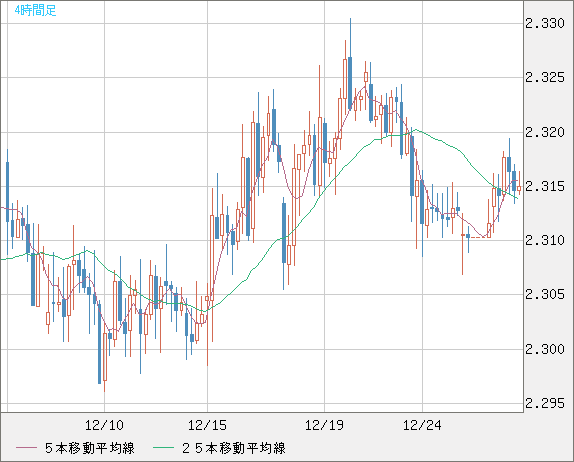Click the 12/10 date axis label
This screenshot has width=574, height=462.
pos(104,425)
